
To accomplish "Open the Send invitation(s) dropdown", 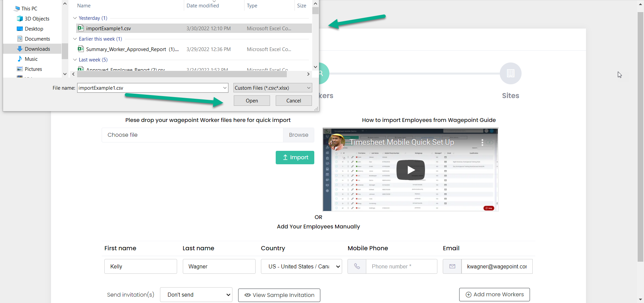I will click(196, 295).
